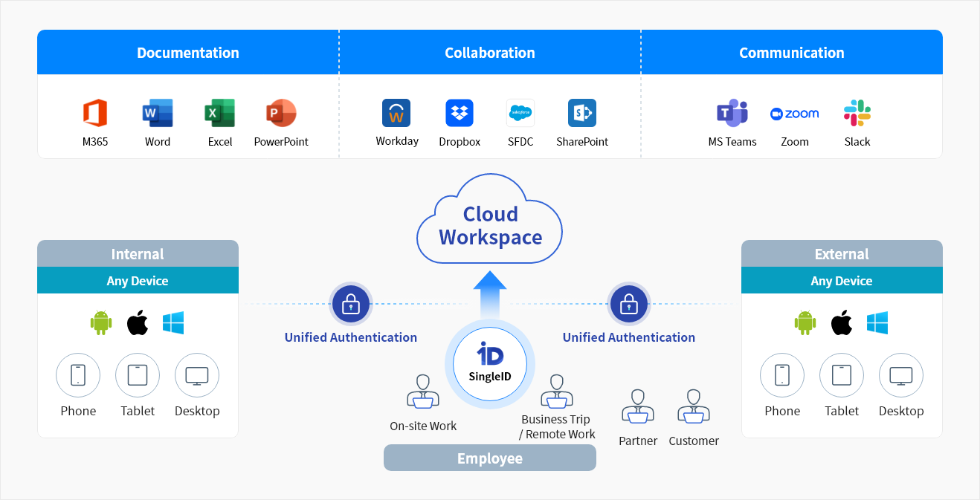Click the PowerPoint icon
980x500 pixels.
click(281, 113)
